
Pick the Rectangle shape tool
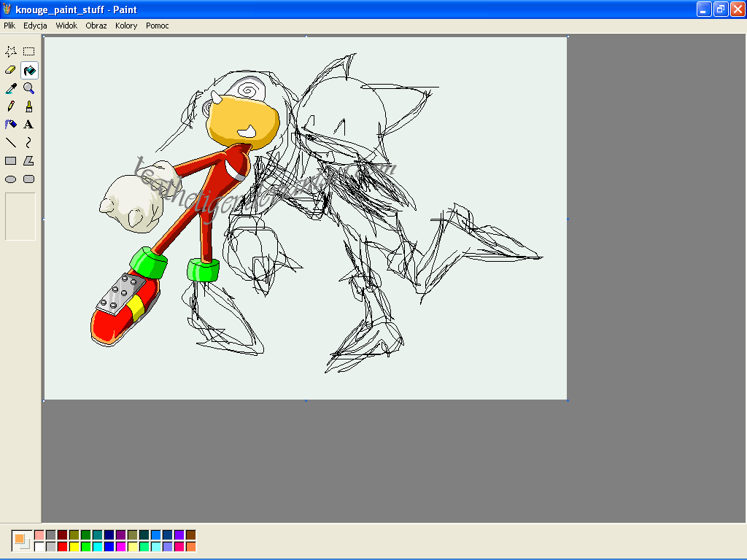pos(10,161)
